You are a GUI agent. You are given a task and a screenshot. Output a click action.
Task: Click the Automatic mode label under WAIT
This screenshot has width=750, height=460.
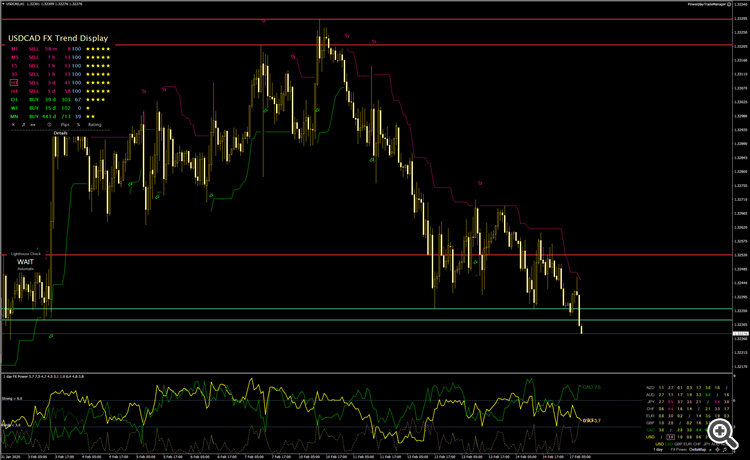(x=26, y=269)
